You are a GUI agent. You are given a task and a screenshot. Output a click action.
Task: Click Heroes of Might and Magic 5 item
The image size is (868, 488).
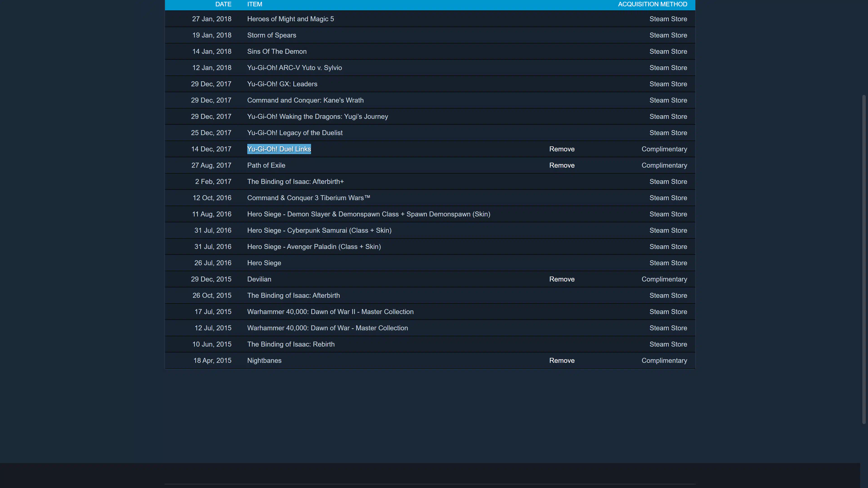coord(290,19)
